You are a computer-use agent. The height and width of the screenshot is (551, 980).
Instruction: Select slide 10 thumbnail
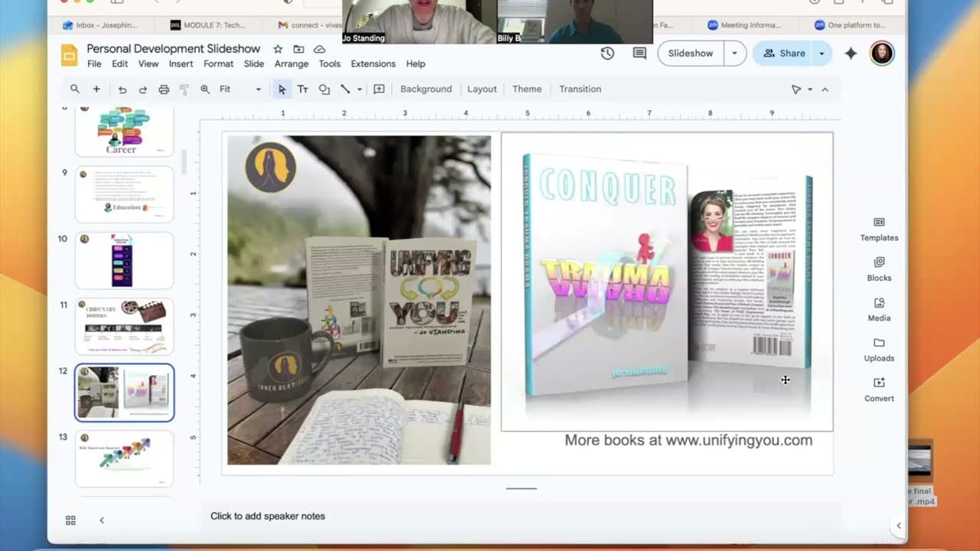[x=124, y=260]
